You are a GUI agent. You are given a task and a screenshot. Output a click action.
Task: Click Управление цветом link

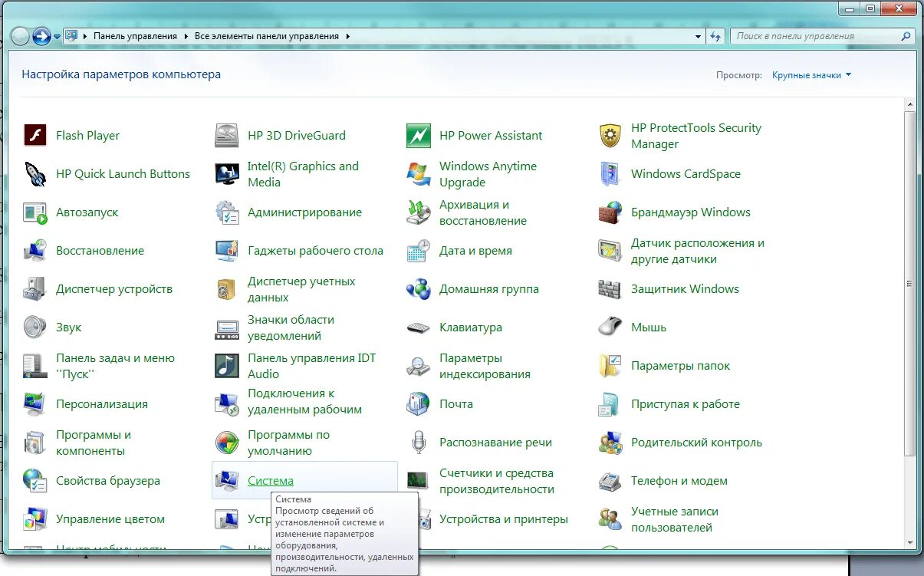click(110, 519)
